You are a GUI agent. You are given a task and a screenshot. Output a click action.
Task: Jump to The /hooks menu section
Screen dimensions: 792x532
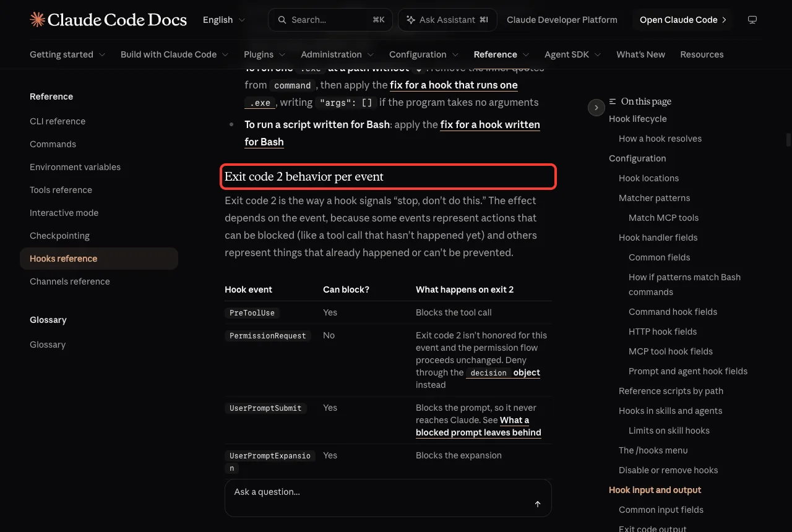pos(653,450)
